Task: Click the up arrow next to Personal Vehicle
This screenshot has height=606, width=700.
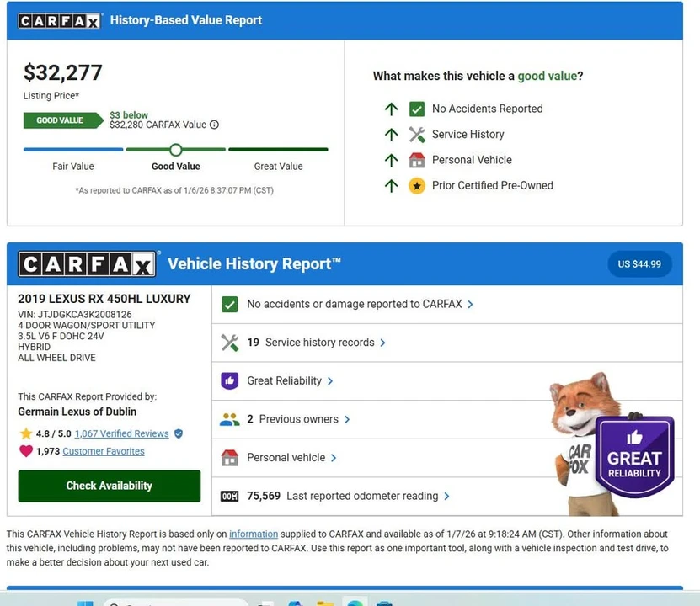Action: pos(392,160)
